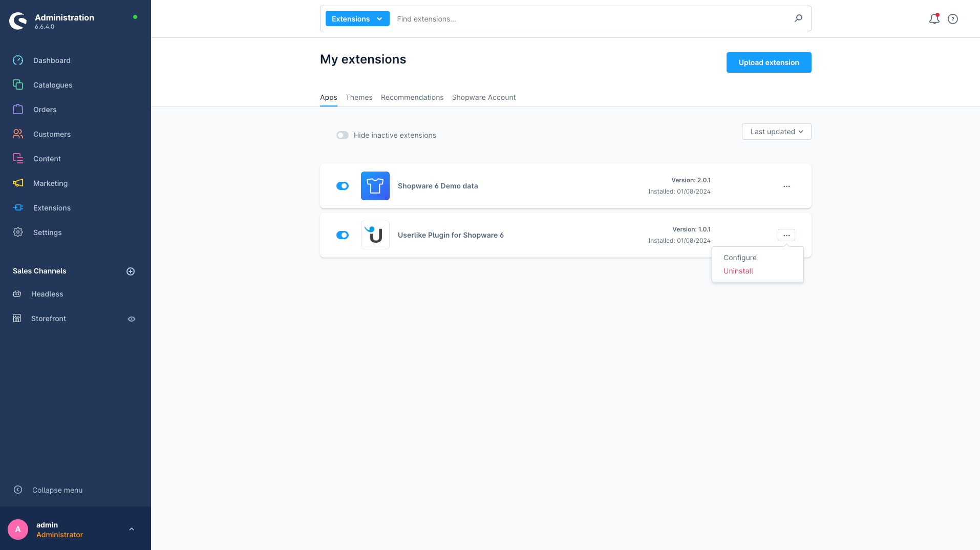Viewport: 980px width, 550px height.
Task: Click the Version: 1.0.1 label
Action: [691, 229]
